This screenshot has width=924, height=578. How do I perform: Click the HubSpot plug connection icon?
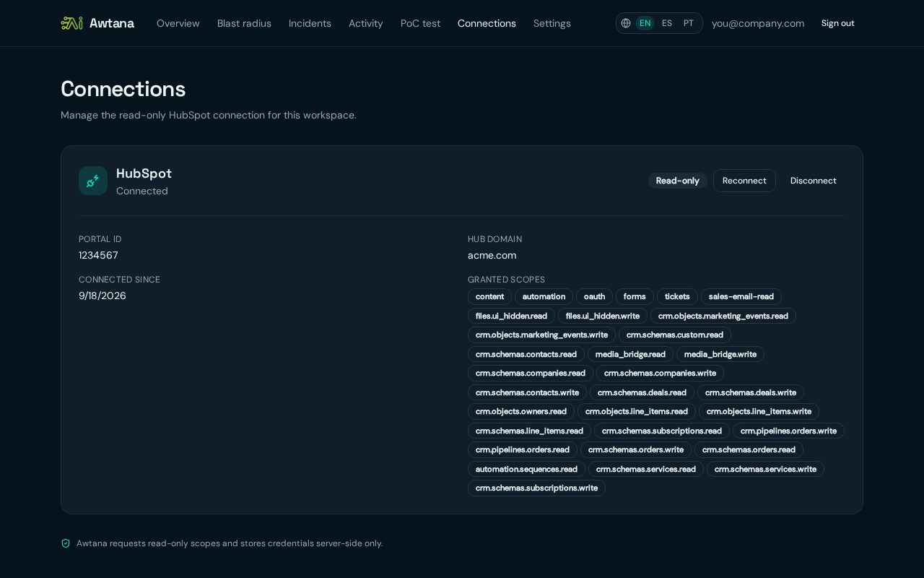coord(93,181)
